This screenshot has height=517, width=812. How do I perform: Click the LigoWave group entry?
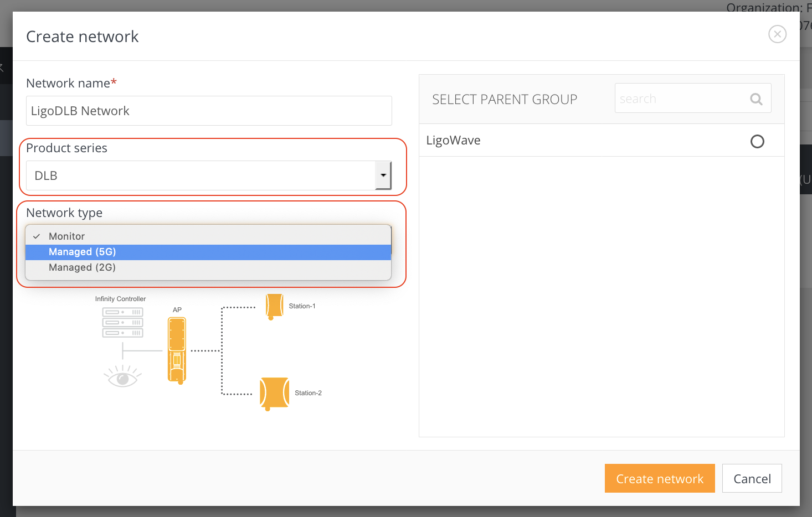tap(454, 140)
